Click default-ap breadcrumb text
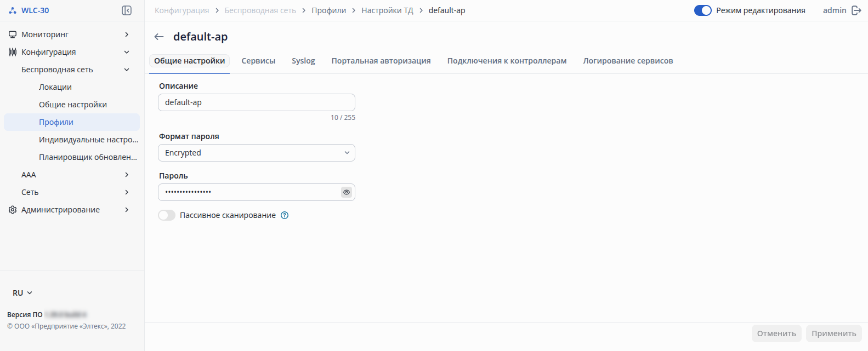This screenshot has height=351, width=868. tap(447, 10)
